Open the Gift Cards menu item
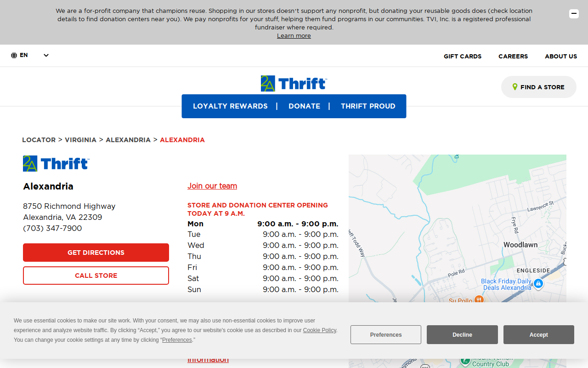 point(463,56)
